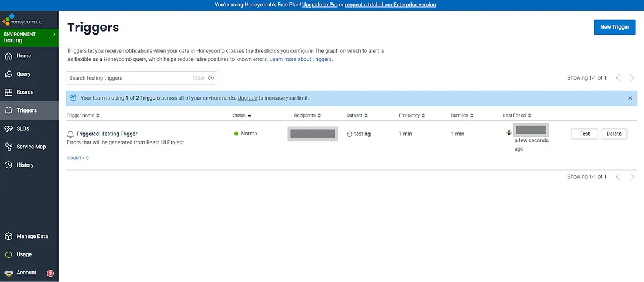The height and width of the screenshot is (282, 644).
Task: Create a New Trigger
Action: click(614, 27)
